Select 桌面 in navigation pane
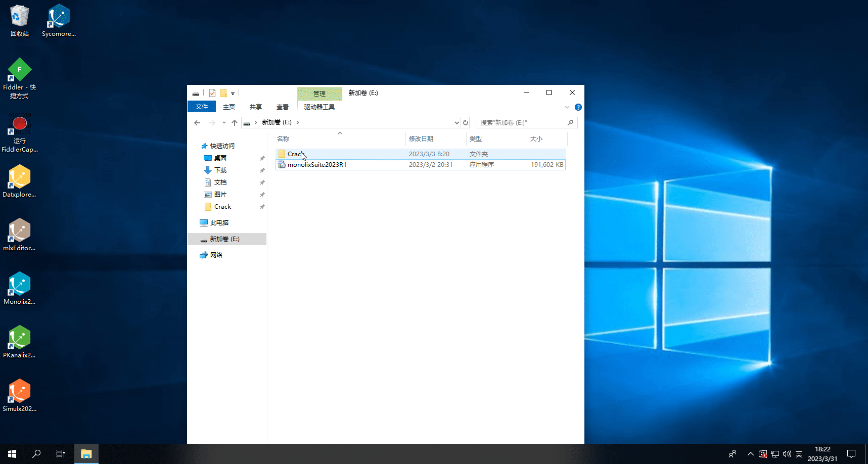Image resolution: width=868 pixels, height=464 pixels. point(220,158)
